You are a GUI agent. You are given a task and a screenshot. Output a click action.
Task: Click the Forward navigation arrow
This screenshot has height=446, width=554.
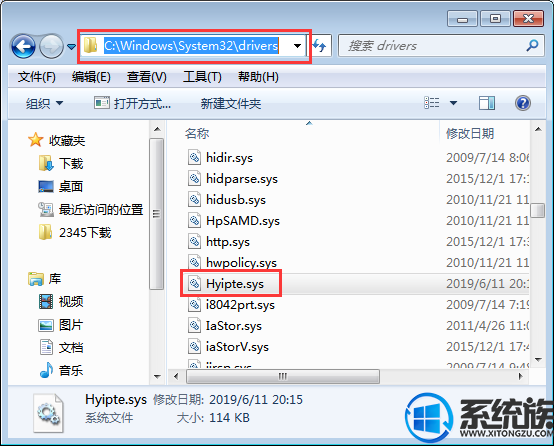[x=51, y=46]
